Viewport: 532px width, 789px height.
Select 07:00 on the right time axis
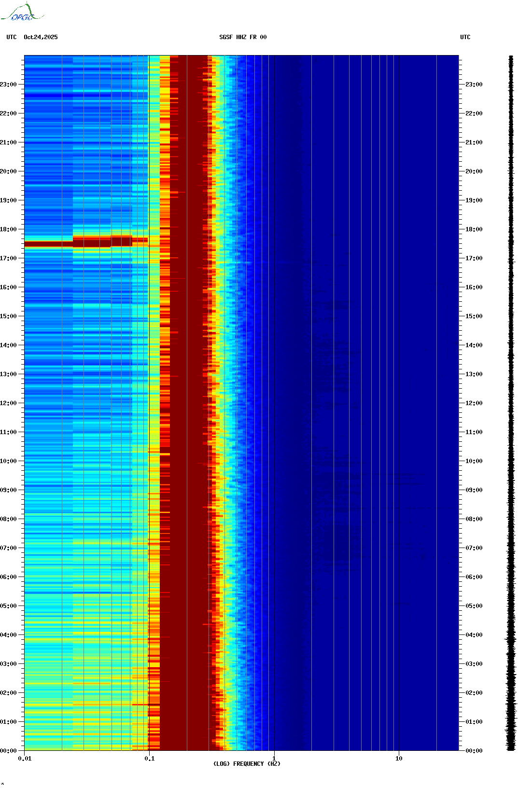coord(474,548)
